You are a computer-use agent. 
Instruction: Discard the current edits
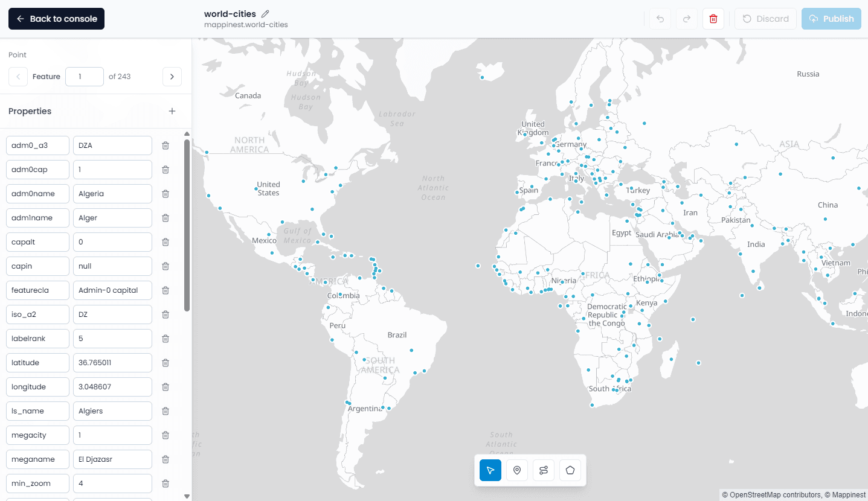(765, 19)
